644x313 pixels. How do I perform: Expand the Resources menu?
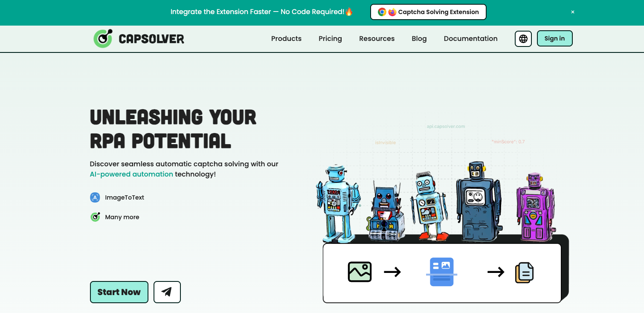[377, 39]
